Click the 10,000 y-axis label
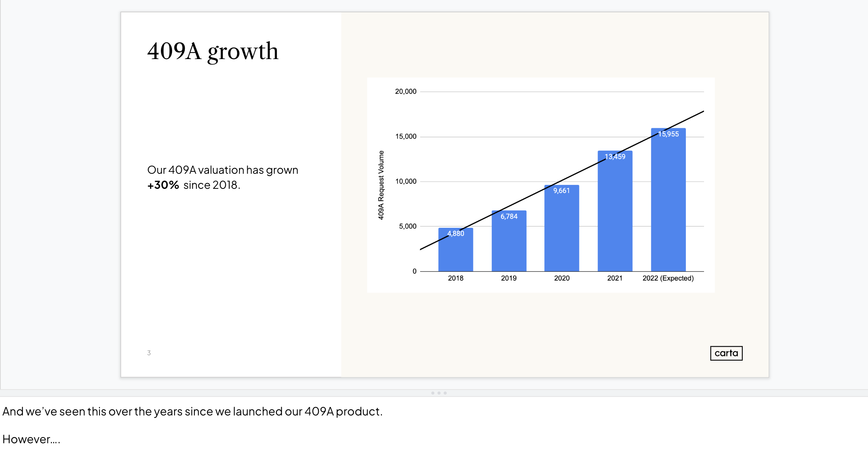 [405, 181]
